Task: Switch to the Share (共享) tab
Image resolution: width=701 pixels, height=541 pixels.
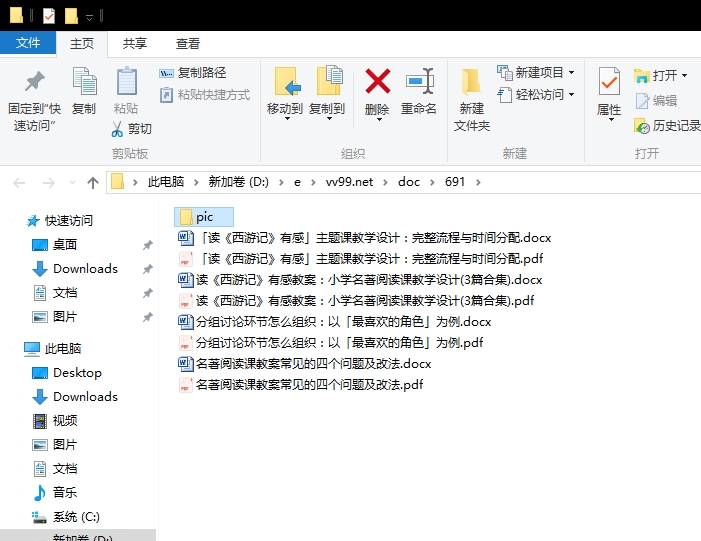Action: tap(135, 44)
